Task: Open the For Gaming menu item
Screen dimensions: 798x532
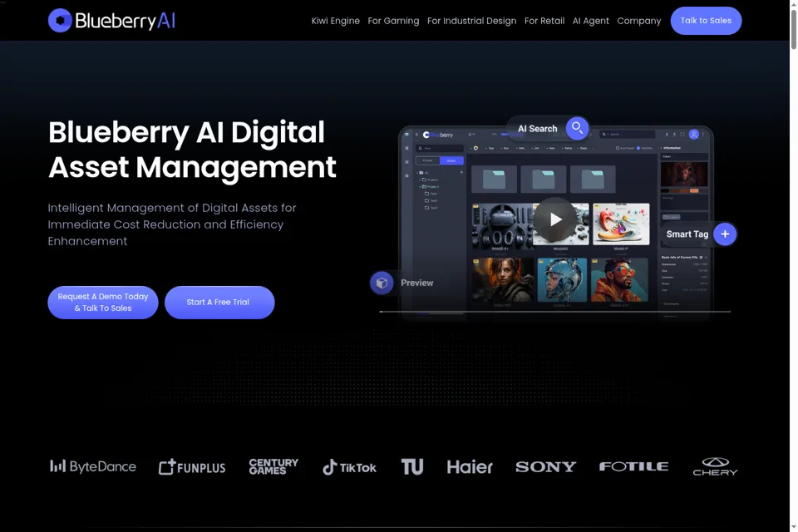Action: click(x=393, y=21)
